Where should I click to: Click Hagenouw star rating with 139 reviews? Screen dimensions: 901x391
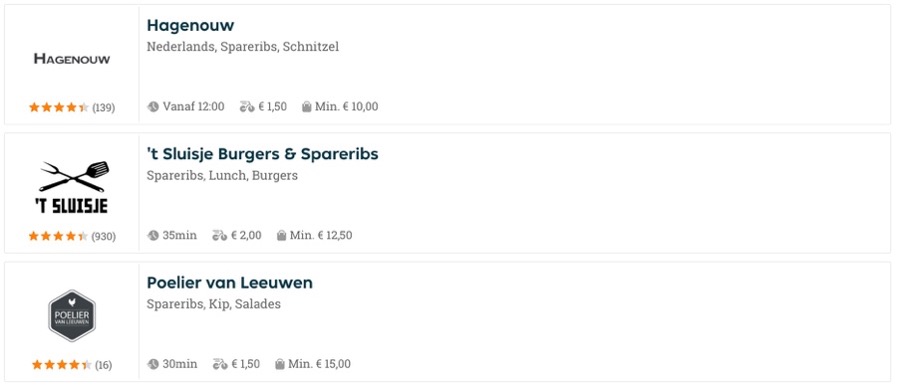(x=72, y=108)
